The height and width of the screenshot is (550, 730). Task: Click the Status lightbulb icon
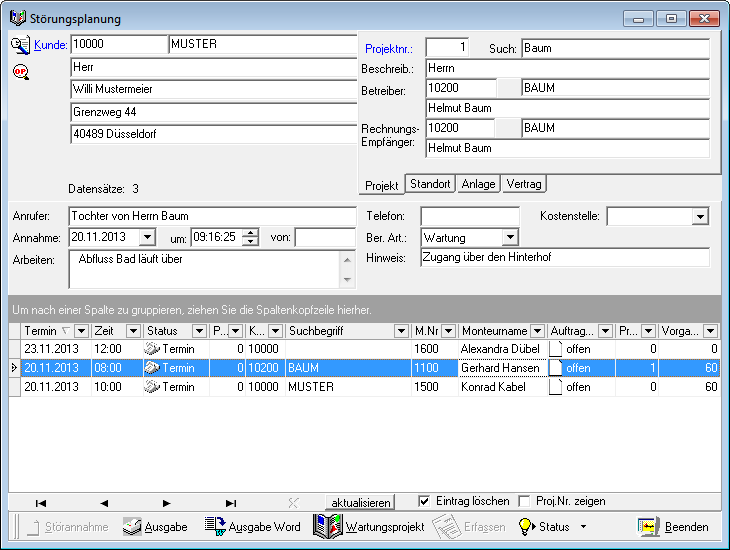click(526, 527)
